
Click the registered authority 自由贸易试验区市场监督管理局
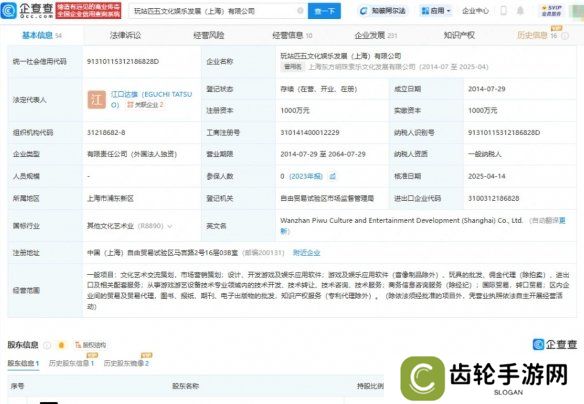[327, 198]
